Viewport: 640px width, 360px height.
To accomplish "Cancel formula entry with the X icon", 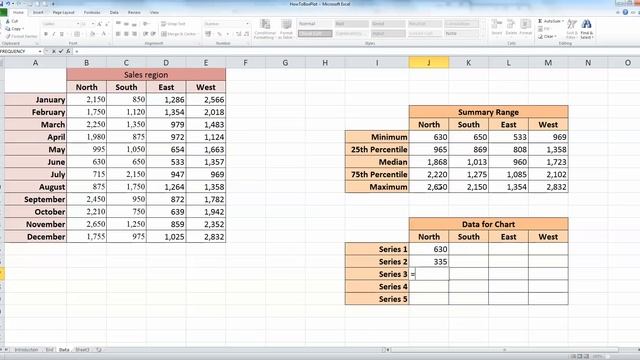I will [53, 51].
